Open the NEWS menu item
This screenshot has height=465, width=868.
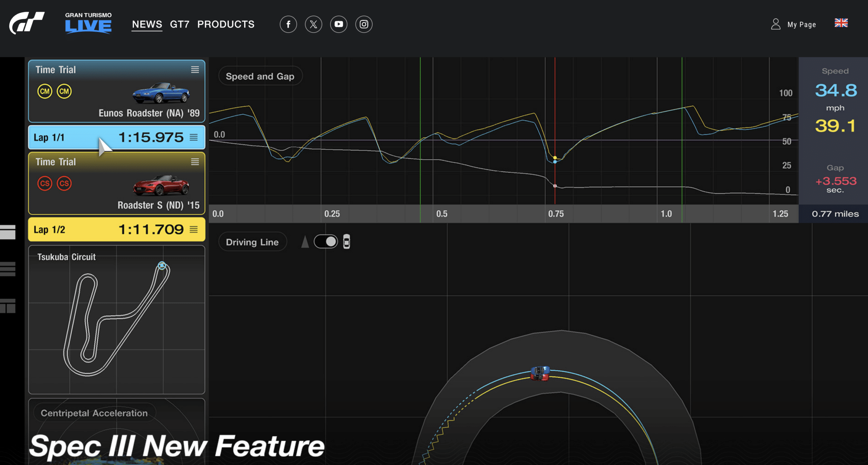147,24
